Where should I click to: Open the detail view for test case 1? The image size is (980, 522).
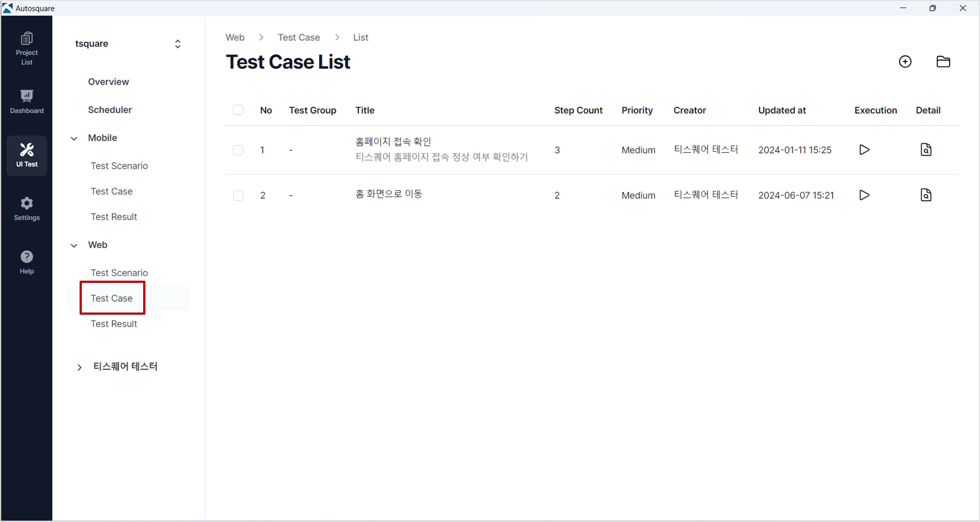click(926, 150)
